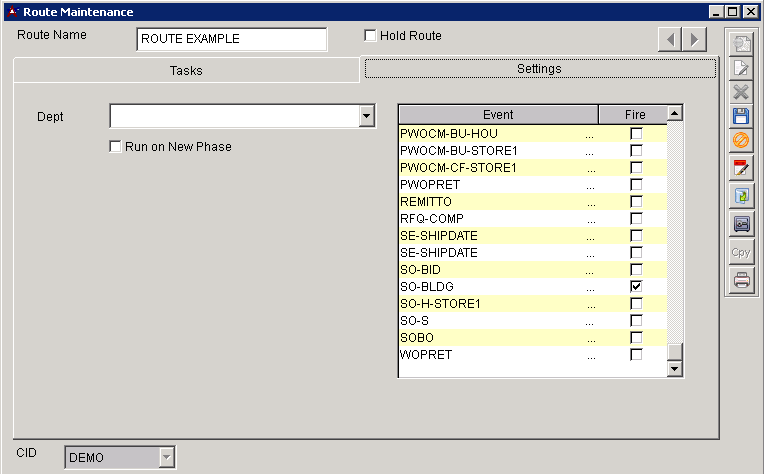This screenshot has width=764, height=474.
Task: Go to next route with right arrow
Action: (x=693, y=39)
